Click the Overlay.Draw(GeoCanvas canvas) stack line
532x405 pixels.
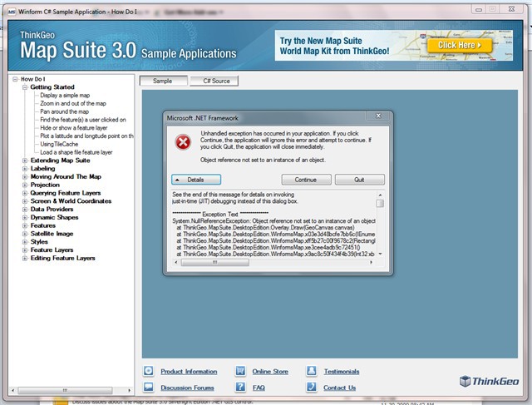pyautogui.click(x=265, y=228)
